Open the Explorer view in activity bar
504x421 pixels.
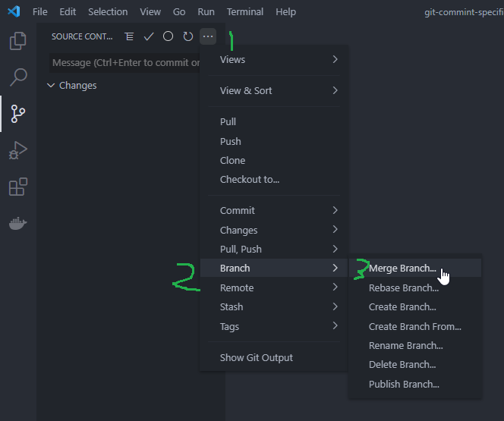pyautogui.click(x=18, y=41)
